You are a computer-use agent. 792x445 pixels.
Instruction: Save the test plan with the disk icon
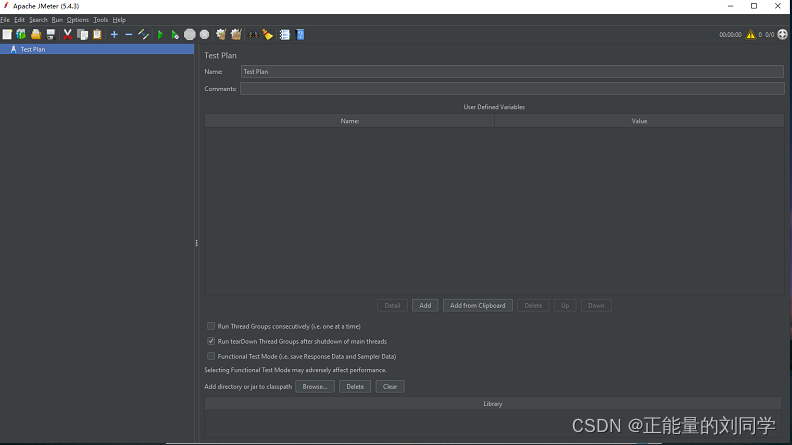tap(51, 34)
